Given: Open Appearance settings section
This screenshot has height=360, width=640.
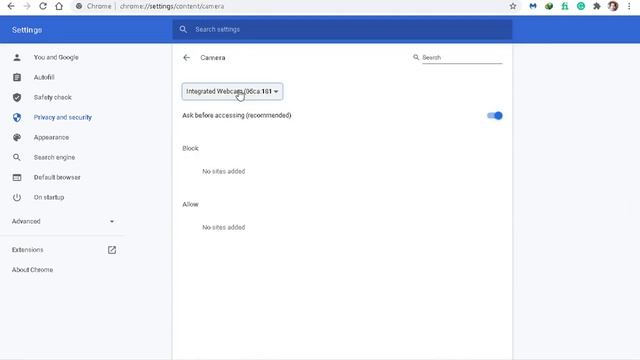Looking at the screenshot, I should coord(51,138).
